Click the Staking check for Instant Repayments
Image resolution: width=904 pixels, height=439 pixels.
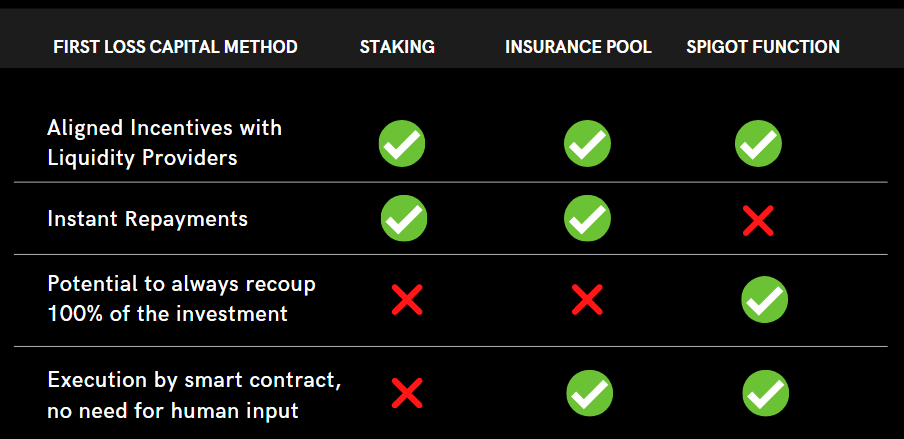(x=404, y=218)
